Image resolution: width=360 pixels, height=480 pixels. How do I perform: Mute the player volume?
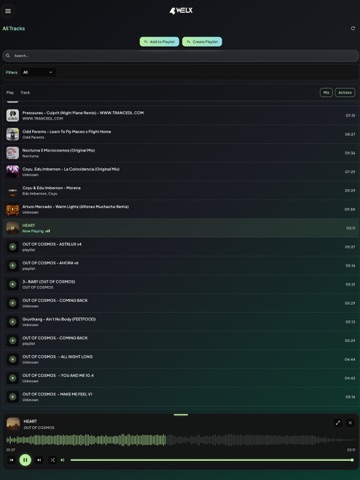[x=62, y=460]
